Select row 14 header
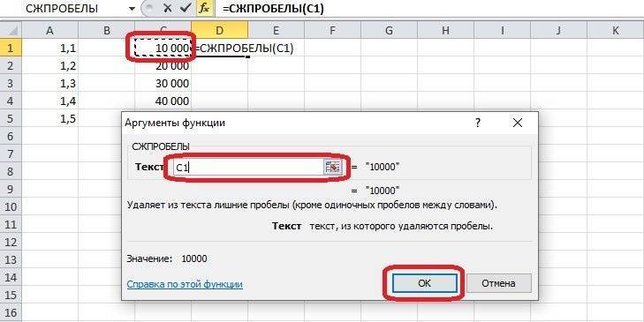Screen dimensions: 644x322 pos(11,278)
